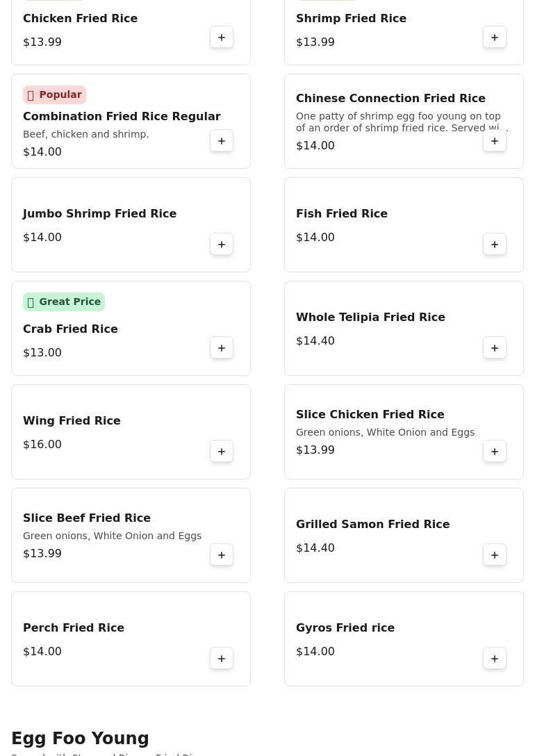Open Perch Fried Rice item name
Viewport: 535px width, 756px height.
(x=74, y=627)
